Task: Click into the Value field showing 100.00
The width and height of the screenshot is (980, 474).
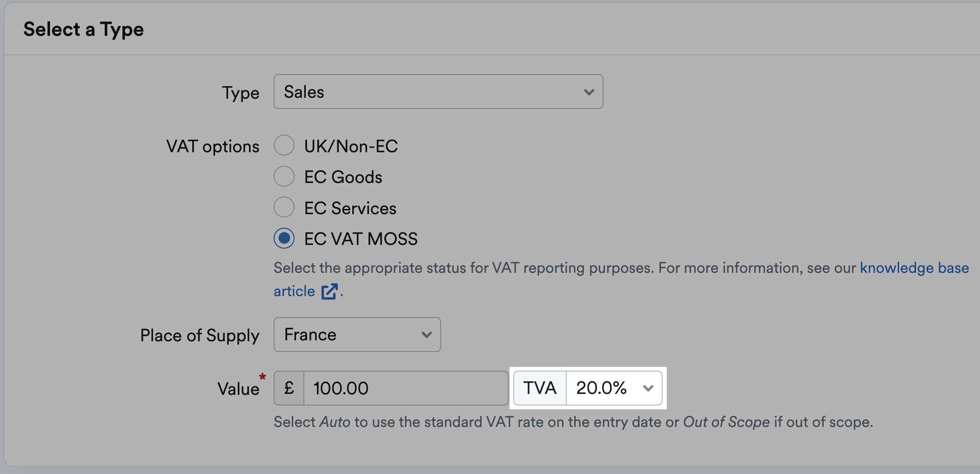Action: coord(405,388)
